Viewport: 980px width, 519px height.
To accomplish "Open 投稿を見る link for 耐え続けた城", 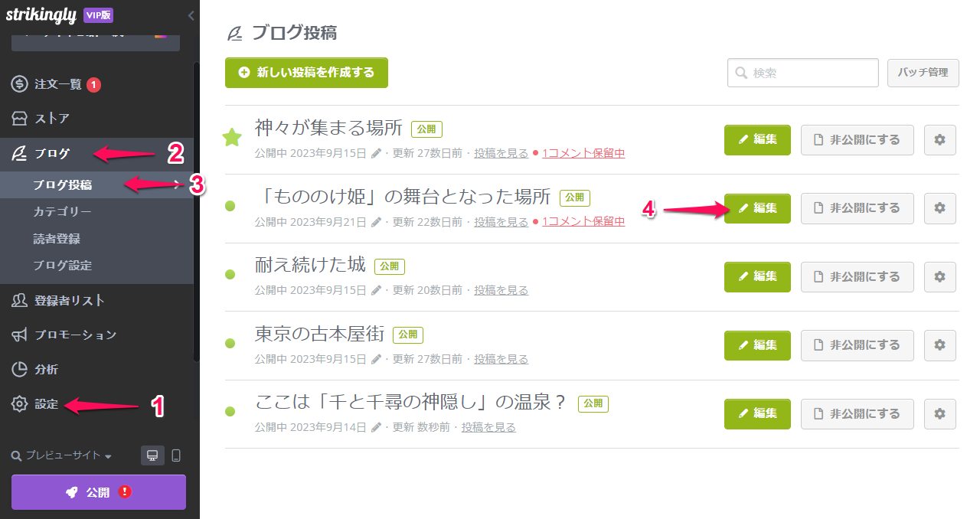I will tap(501, 290).
